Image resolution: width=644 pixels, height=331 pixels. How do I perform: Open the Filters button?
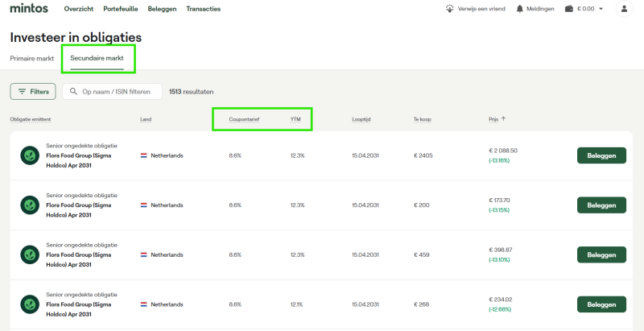point(33,91)
